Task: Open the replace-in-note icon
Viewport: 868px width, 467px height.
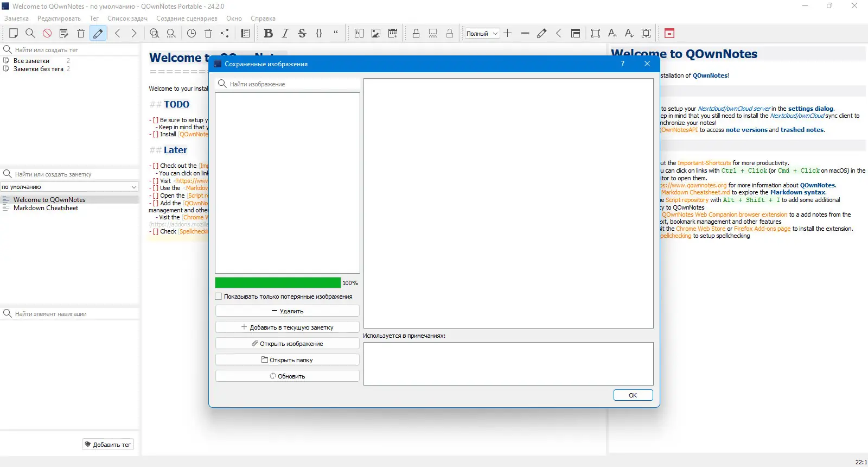Action: [171, 33]
